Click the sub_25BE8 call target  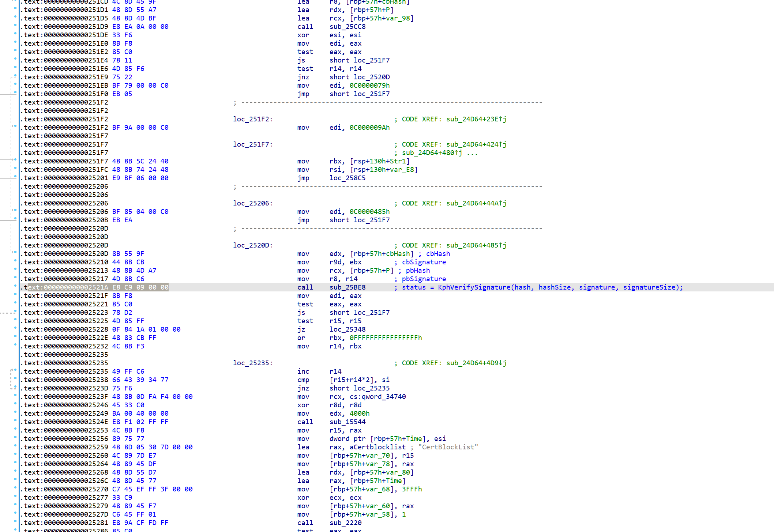point(347,287)
